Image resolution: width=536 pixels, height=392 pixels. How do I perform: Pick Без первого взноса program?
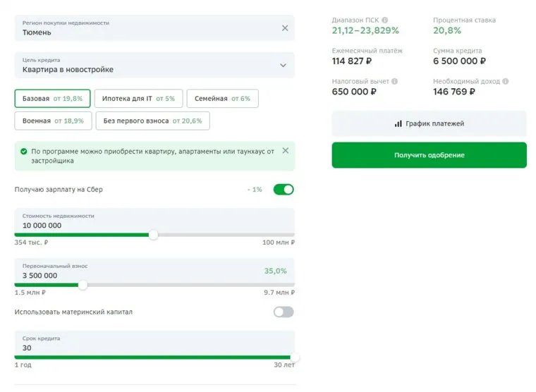[x=152, y=121]
